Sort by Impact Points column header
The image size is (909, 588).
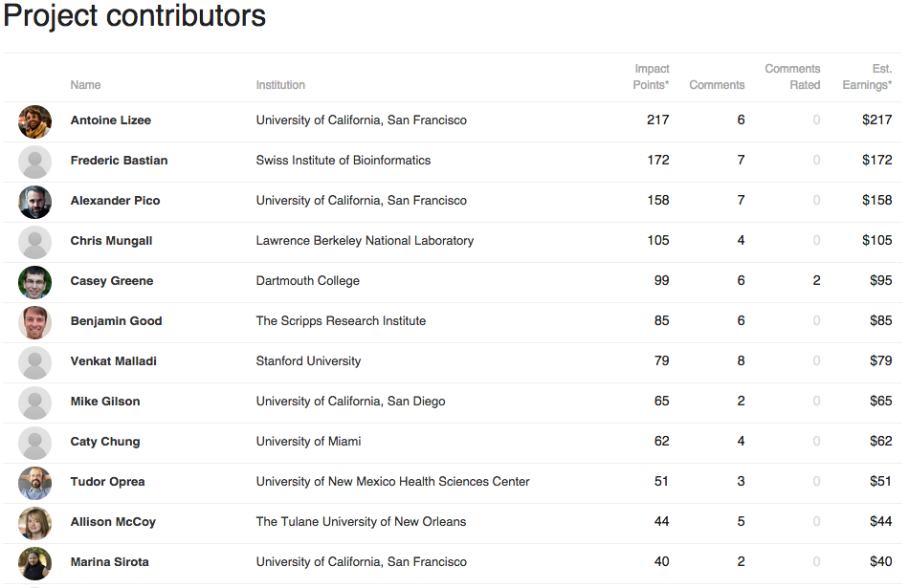(652, 76)
